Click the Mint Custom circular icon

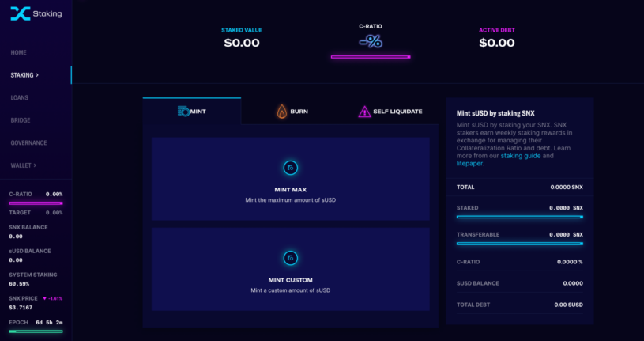(x=290, y=258)
